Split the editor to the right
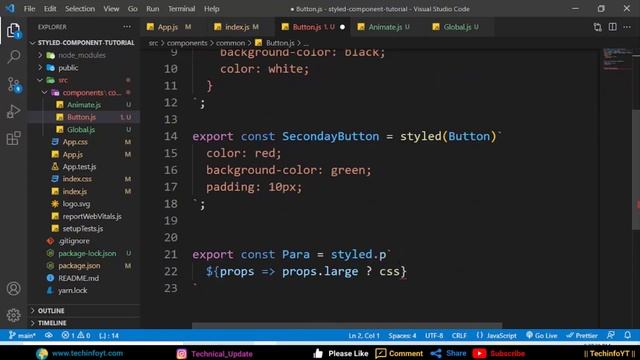 tap(613, 27)
